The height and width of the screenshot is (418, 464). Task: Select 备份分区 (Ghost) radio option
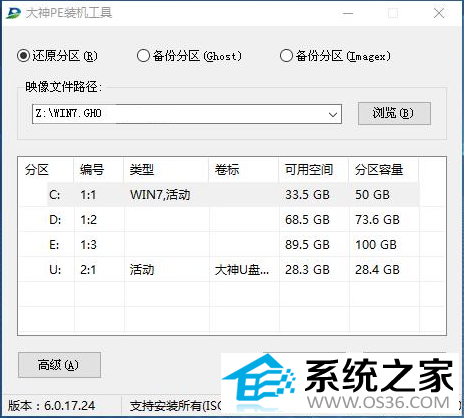[x=143, y=56]
